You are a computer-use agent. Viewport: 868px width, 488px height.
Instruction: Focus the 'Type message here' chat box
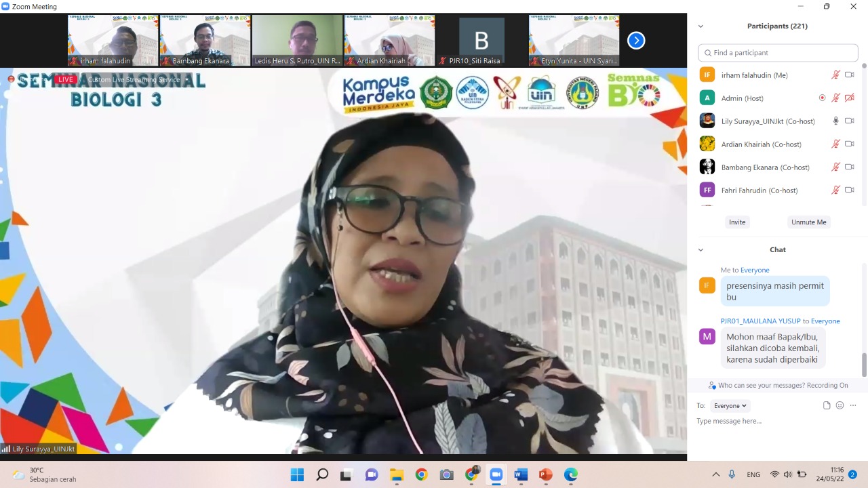tap(778, 422)
